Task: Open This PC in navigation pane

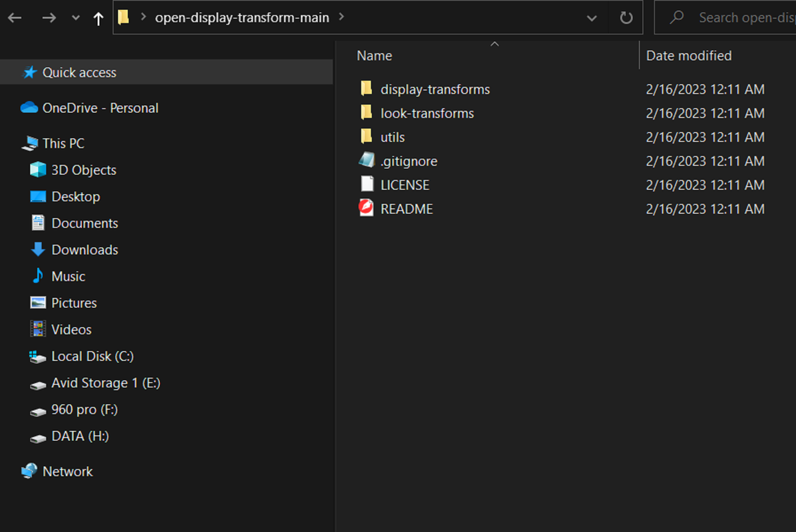Action: [x=63, y=144]
